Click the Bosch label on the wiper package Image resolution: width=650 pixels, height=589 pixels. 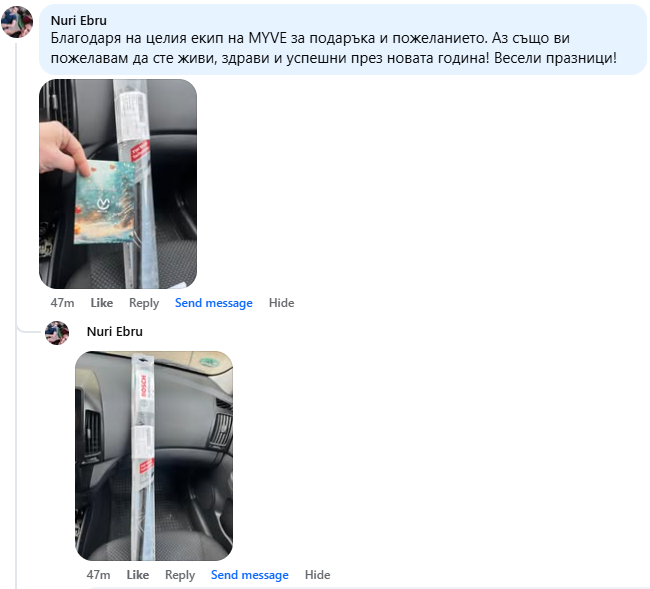[x=144, y=386]
